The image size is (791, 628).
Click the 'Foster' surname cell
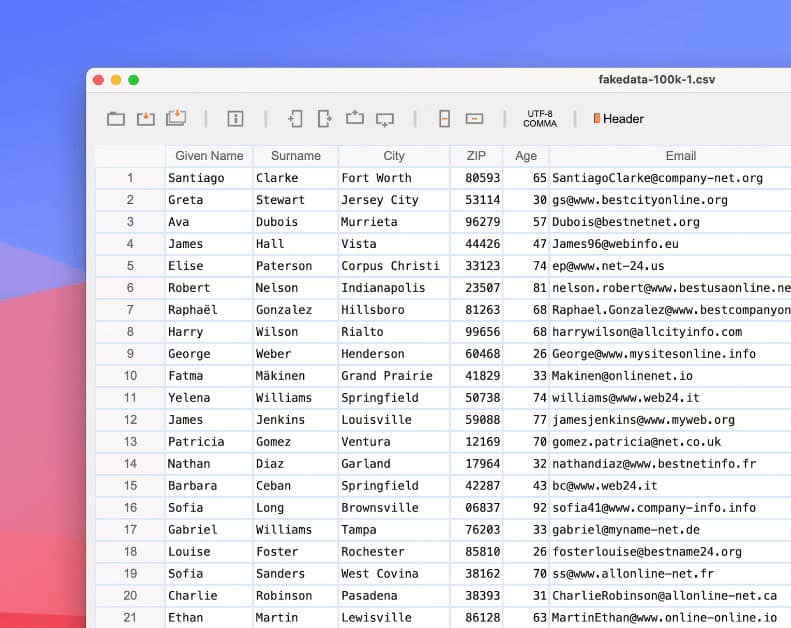coord(296,551)
